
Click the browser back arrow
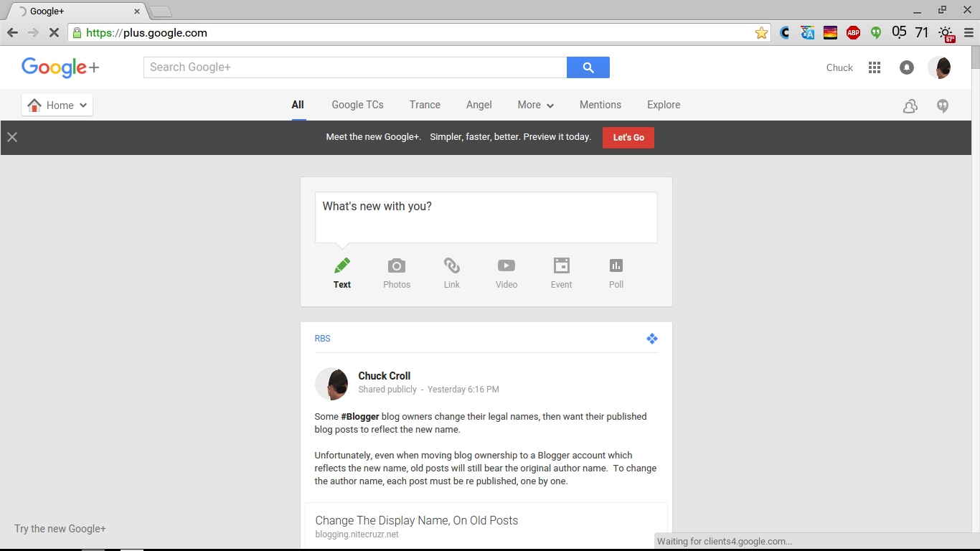tap(12, 32)
